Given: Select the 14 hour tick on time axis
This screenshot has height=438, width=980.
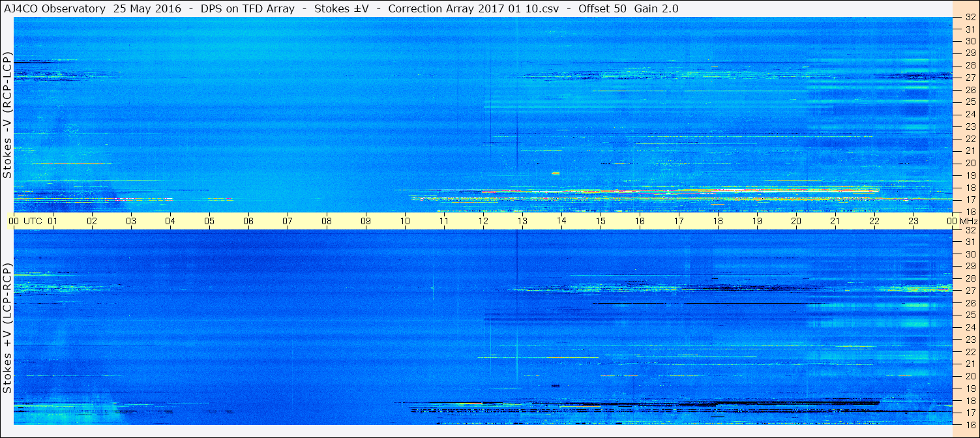Looking at the screenshot, I should coord(561,221).
